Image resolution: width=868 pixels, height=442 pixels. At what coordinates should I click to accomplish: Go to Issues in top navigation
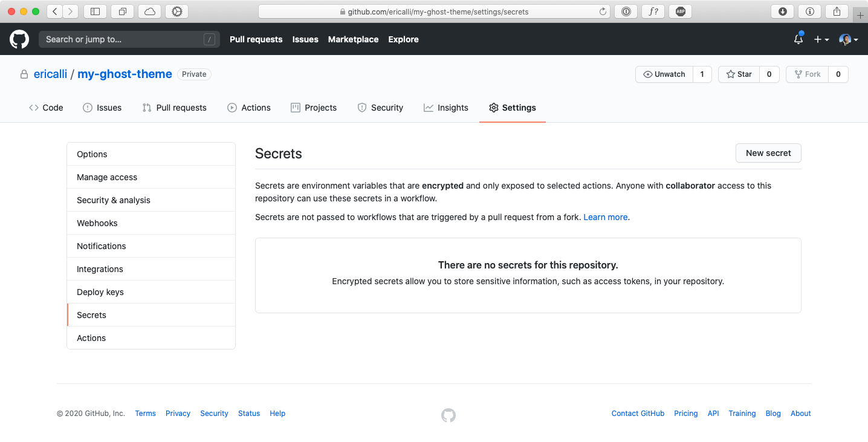pos(305,39)
